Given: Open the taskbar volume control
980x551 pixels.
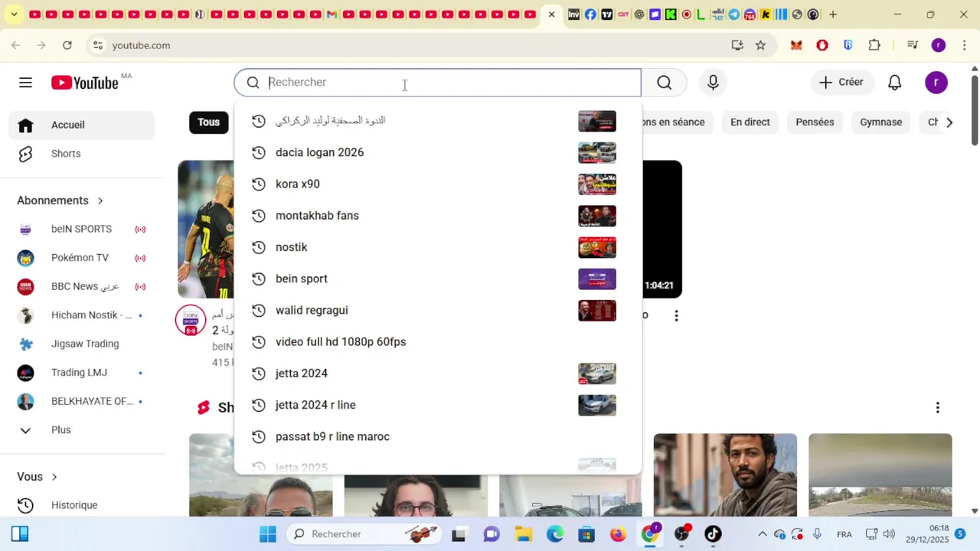Looking at the screenshot, I should (889, 534).
